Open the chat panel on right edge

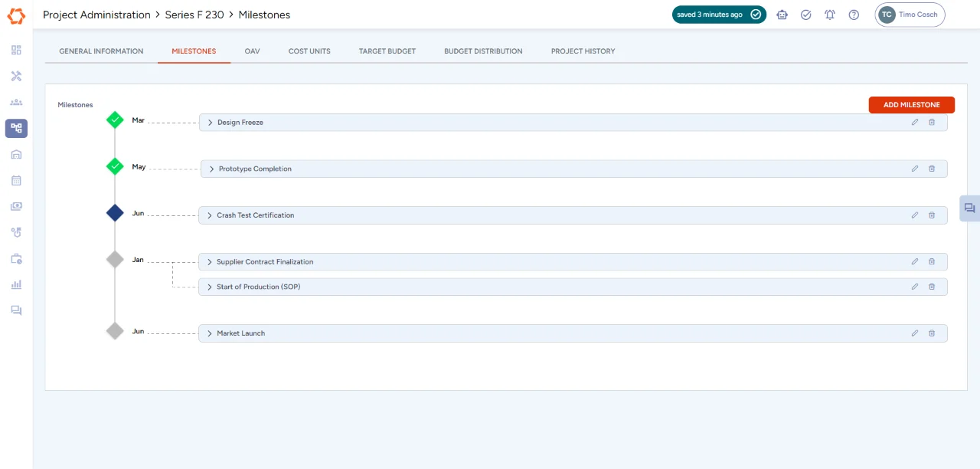point(969,208)
